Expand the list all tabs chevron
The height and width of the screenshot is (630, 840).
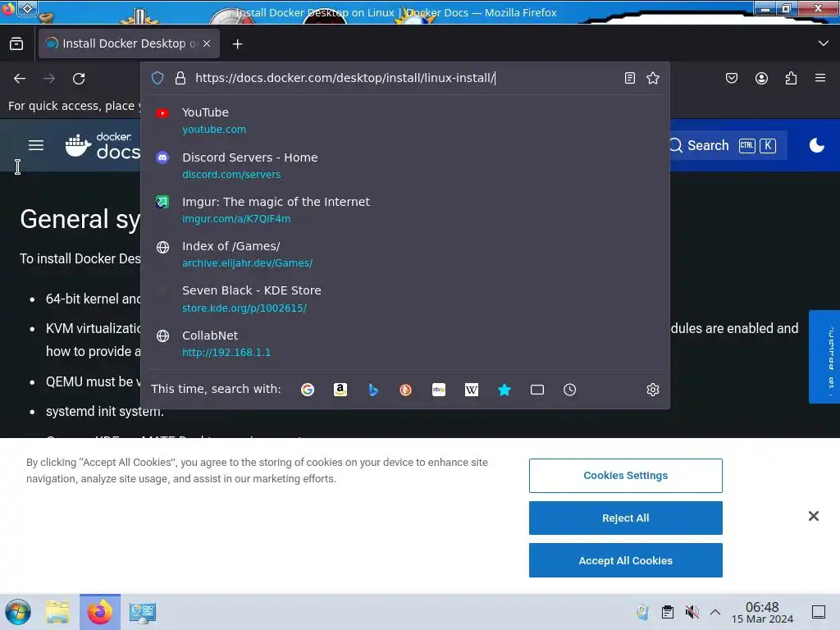824,43
